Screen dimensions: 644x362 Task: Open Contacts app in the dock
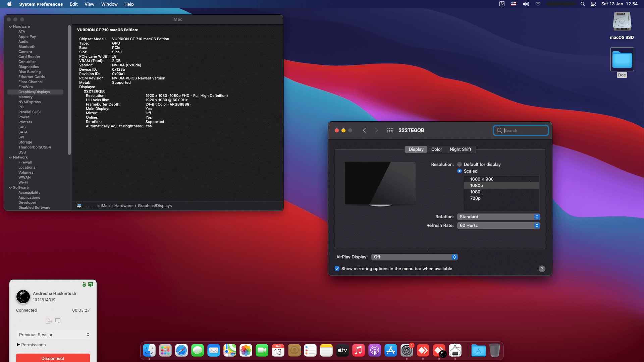[294, 351]
